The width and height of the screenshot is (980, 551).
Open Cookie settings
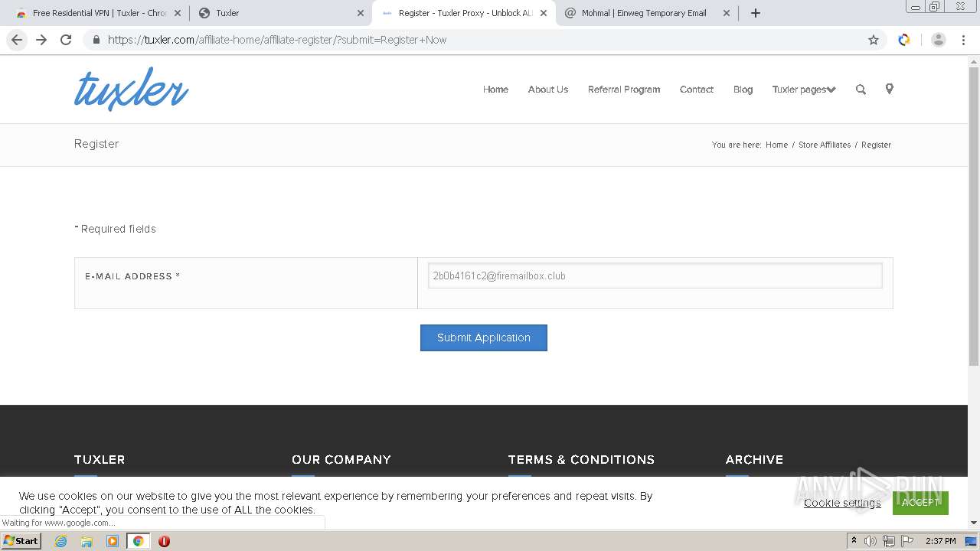842,503
